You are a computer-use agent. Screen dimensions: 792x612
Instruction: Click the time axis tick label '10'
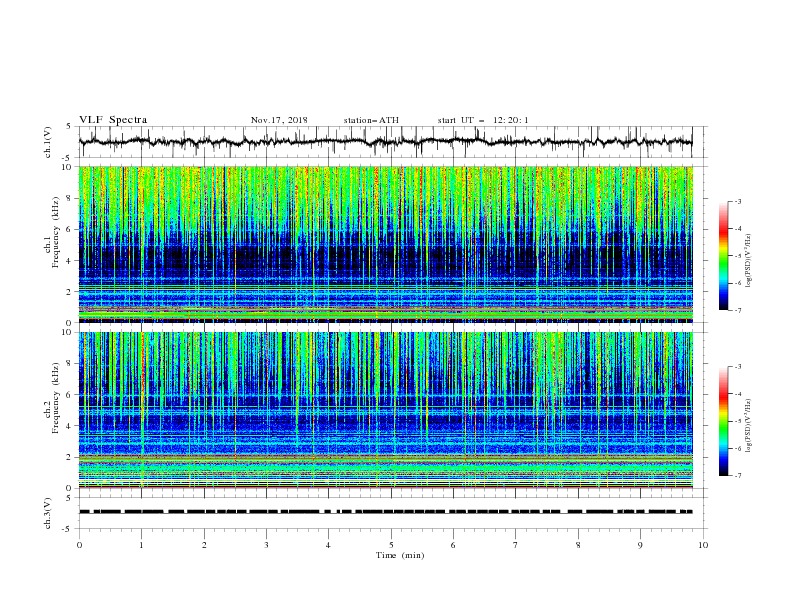point(703,545)
